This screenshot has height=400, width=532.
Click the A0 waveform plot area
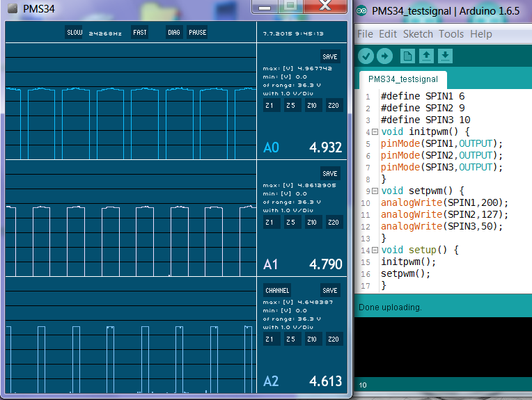coord(130,102)
